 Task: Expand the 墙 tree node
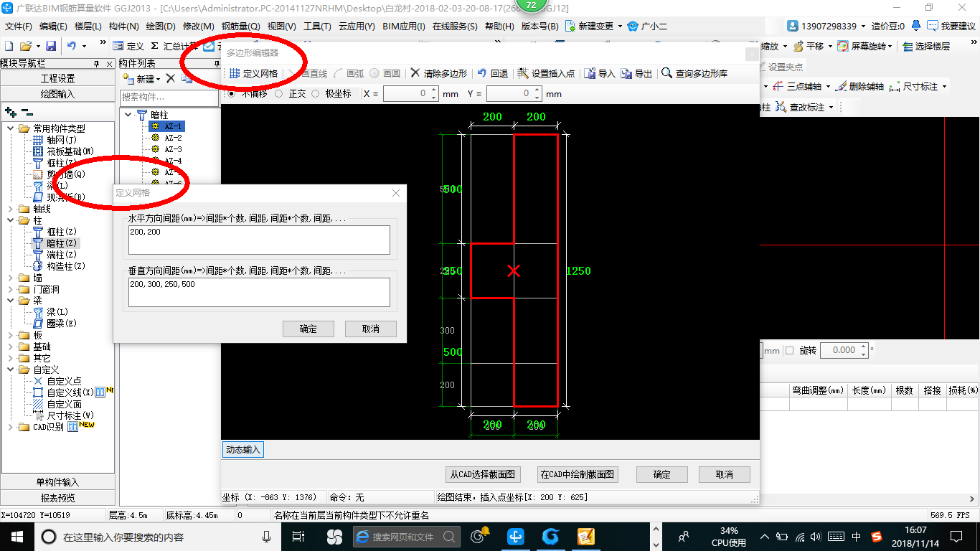coord(11,278)
